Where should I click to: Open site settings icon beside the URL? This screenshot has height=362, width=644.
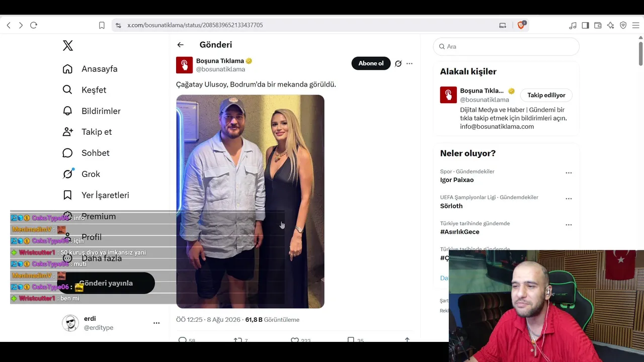pos(118,25)
